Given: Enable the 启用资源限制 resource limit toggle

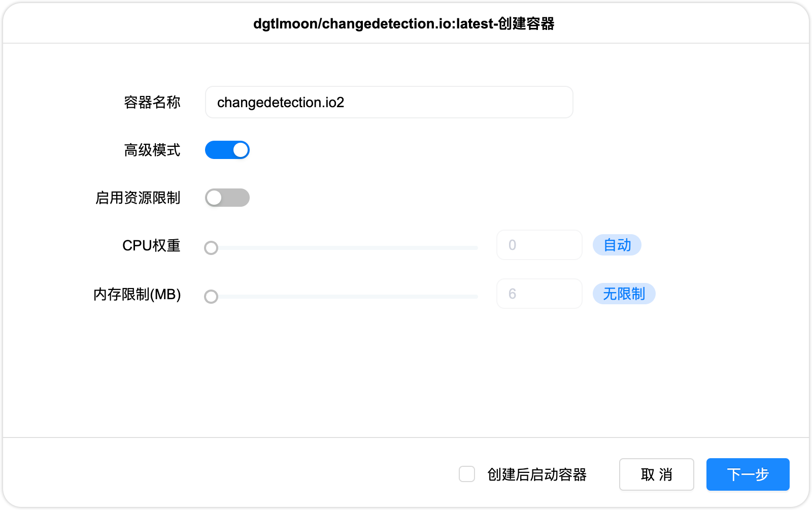Looking at the screenshot, I should [227, 198].
